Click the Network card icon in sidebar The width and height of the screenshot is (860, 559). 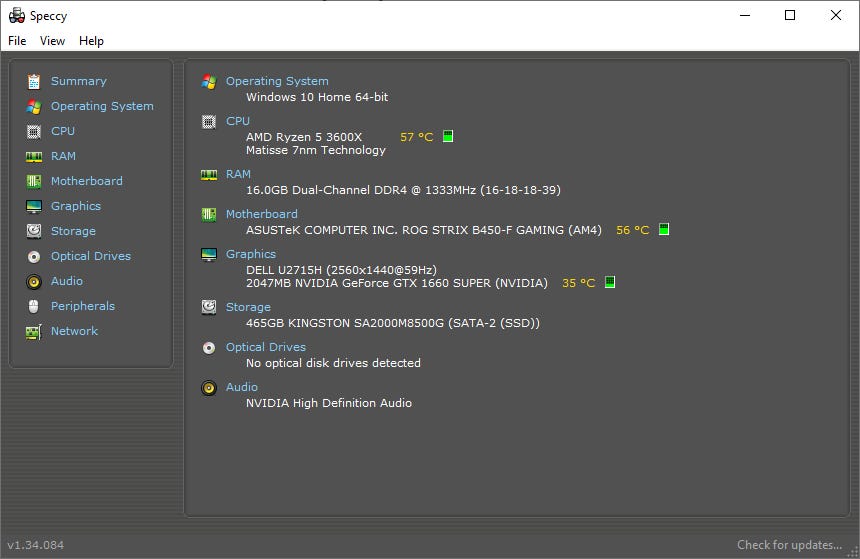[34, 332]
